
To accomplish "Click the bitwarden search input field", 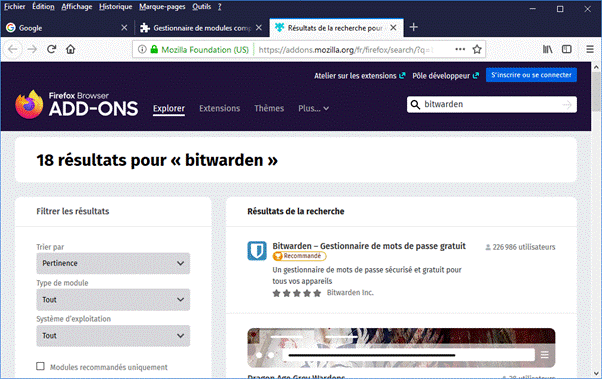I will pyautogui.click(x=491, y=104).
